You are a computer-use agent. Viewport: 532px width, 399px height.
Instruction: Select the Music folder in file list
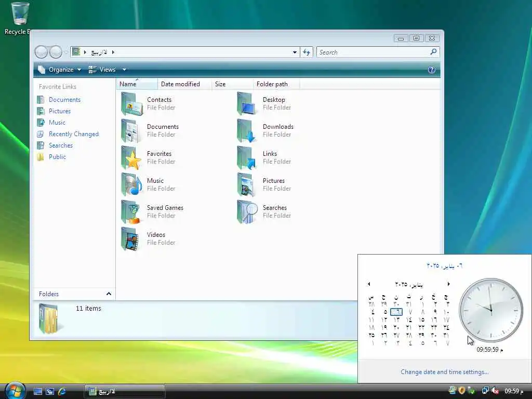pyautogui.click(x=132, y=184)
